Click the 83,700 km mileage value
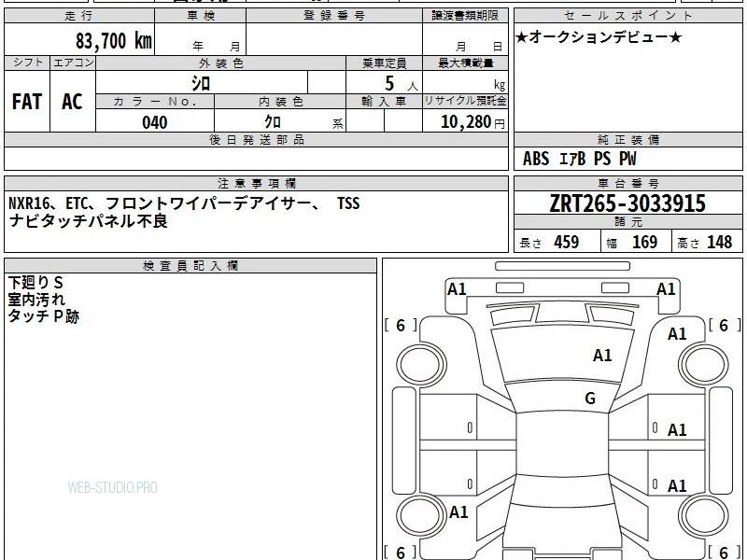Viewport: 747px width, 560px height. (113, 40)
